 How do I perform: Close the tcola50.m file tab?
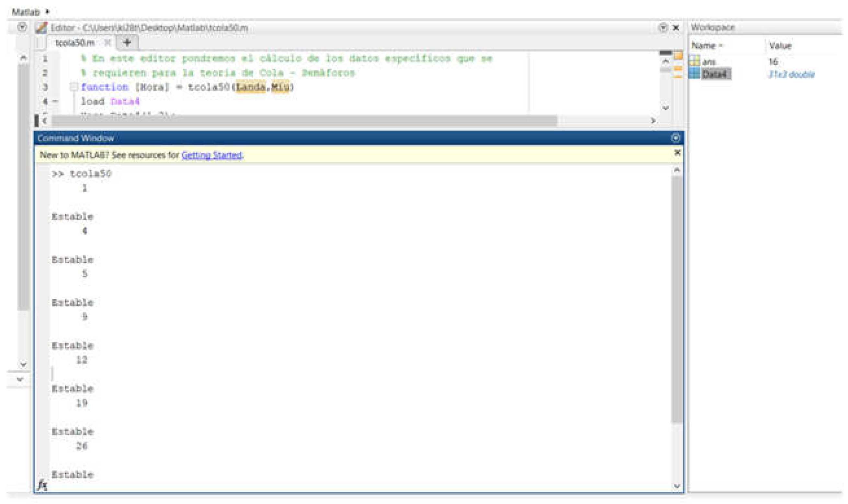(107, 42)
